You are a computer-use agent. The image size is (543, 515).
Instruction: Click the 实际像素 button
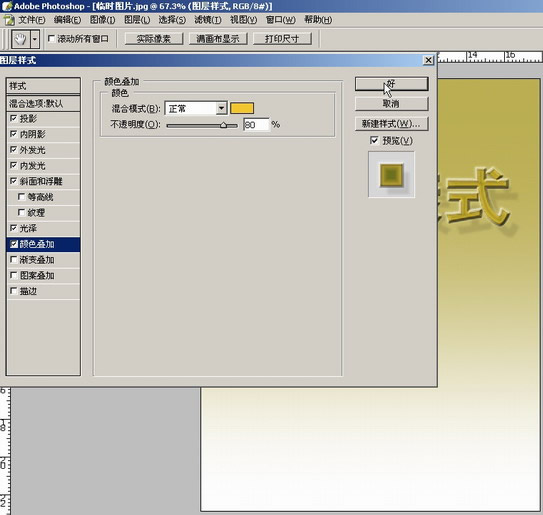click(x=153, y=39)
